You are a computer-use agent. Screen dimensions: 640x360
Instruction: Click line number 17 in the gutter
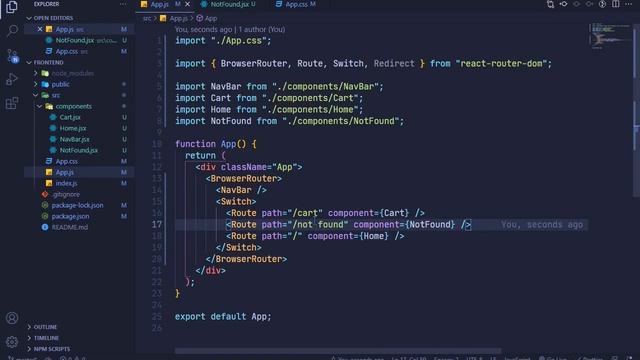coord(157,224)
